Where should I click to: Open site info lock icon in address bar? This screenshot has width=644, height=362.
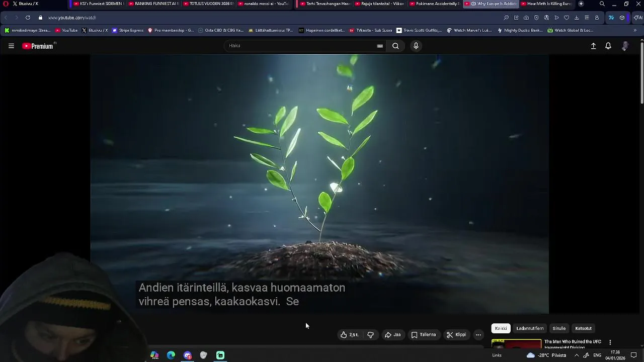point(40,18)
